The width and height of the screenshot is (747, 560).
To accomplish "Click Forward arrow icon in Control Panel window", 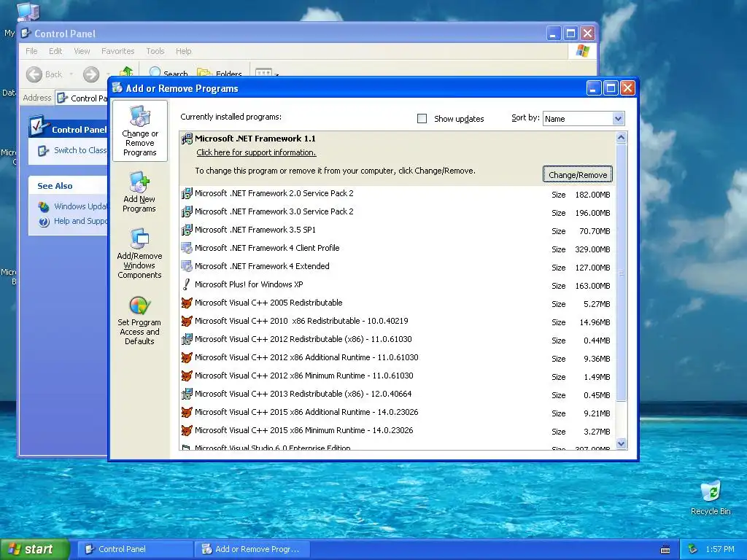I will pos(91,74).
